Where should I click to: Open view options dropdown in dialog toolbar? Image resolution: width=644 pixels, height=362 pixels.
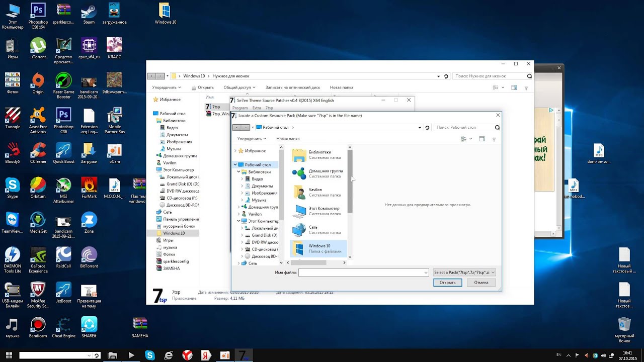point(470,139)
